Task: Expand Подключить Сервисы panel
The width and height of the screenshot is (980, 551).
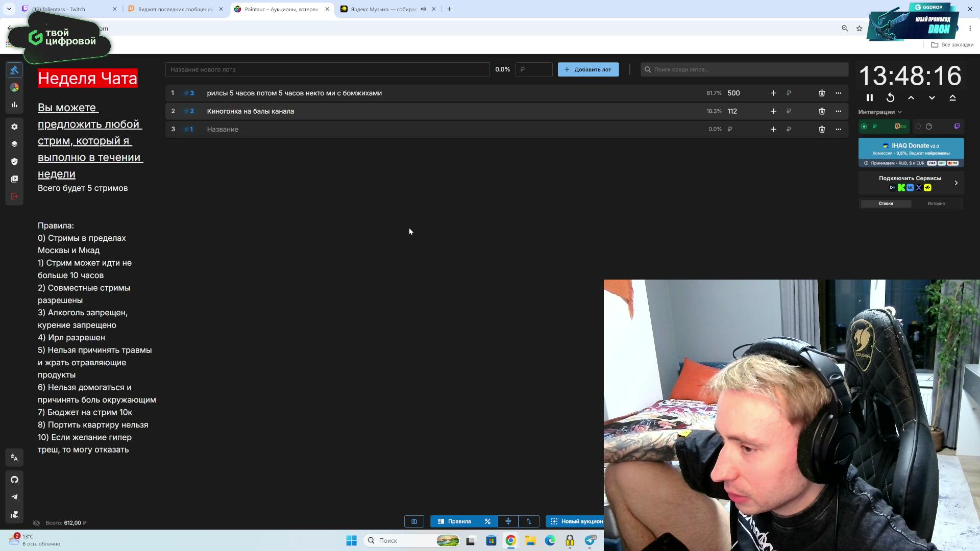Action: click(911, 183)
